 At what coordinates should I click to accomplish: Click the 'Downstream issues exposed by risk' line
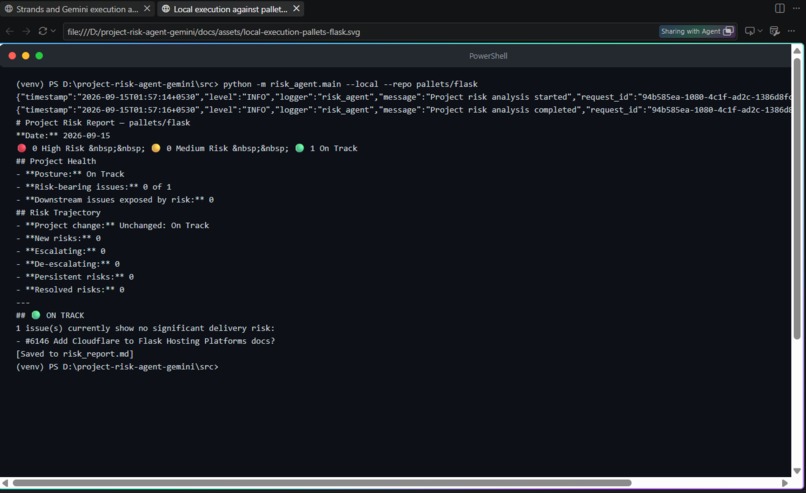coord(115,199)
